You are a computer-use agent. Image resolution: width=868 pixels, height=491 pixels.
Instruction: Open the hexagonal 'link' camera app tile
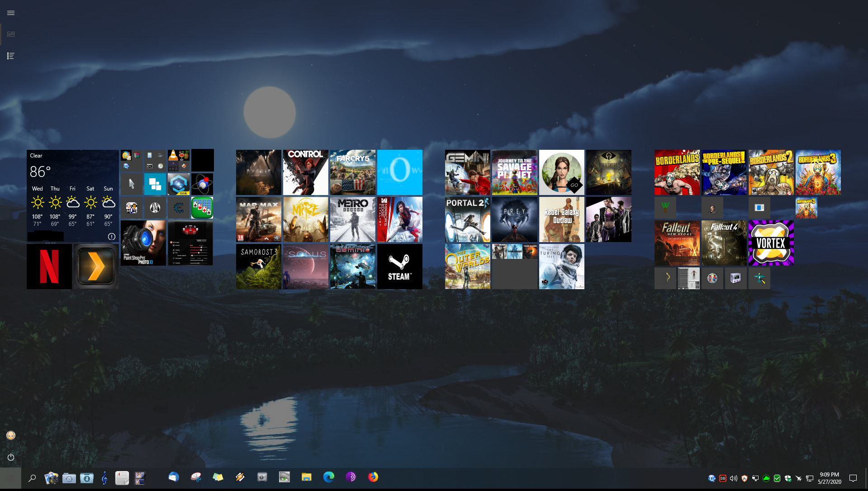(179, 184)
